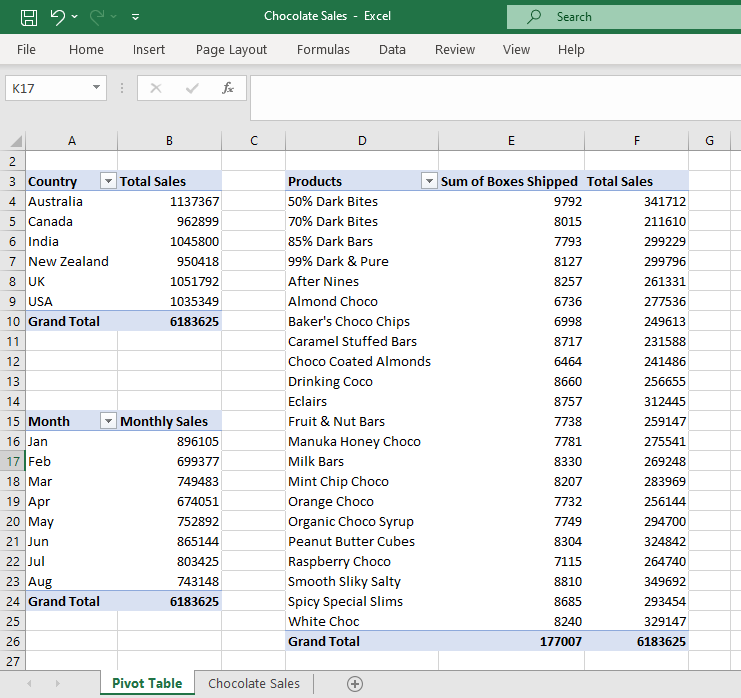Click the Baker's Choco Chips cell
The width and height of the screenshot is (741, 698).
tap(362, 321)
